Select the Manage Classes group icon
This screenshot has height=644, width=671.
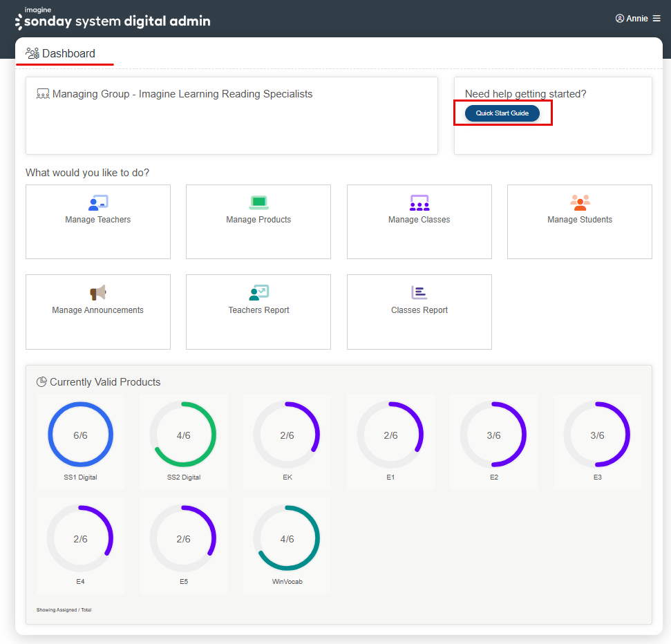[x=419, y=202]
